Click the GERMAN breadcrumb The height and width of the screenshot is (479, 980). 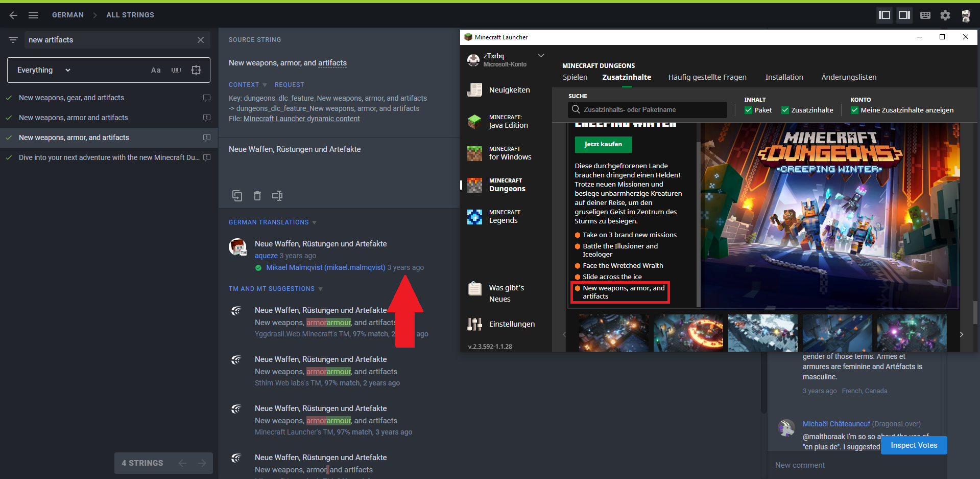click(x=68, y=15)
